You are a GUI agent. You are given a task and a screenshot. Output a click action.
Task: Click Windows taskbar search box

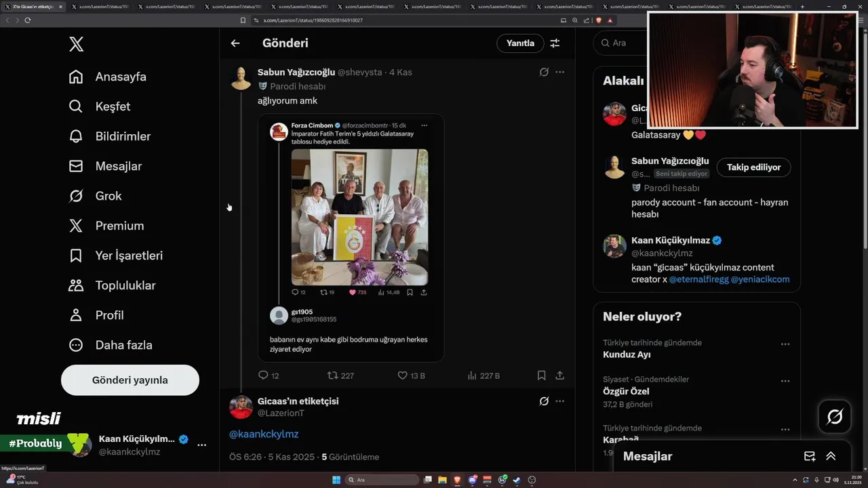pyautogui.click(x=382, y=480)
